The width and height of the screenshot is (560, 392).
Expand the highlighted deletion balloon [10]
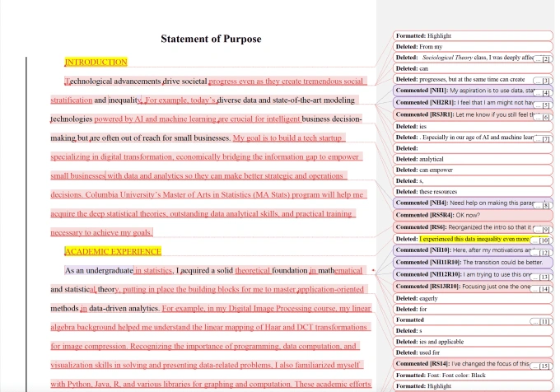pyautogui.click(x=541, y=240)
